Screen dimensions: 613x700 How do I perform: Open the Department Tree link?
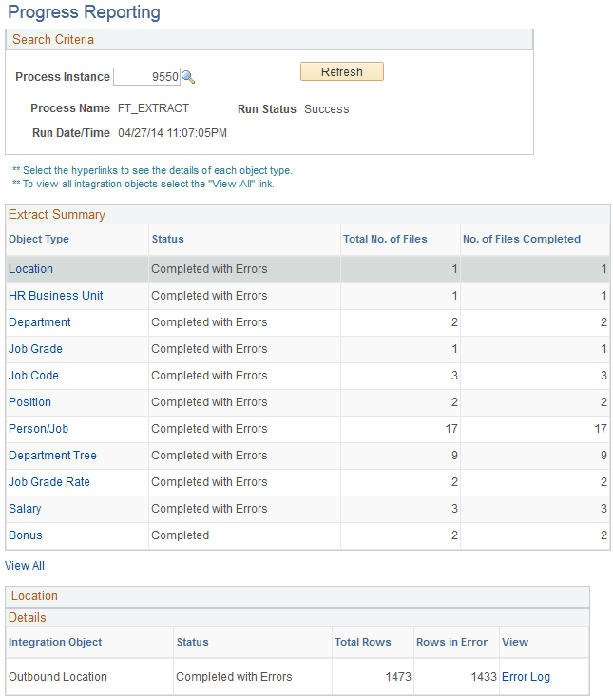point(52,456)
